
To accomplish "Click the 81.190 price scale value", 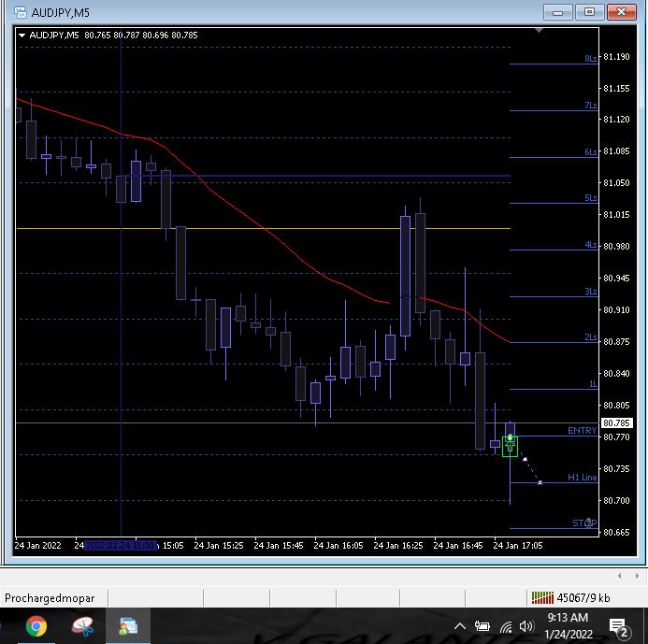I will (x=616, y=57).
